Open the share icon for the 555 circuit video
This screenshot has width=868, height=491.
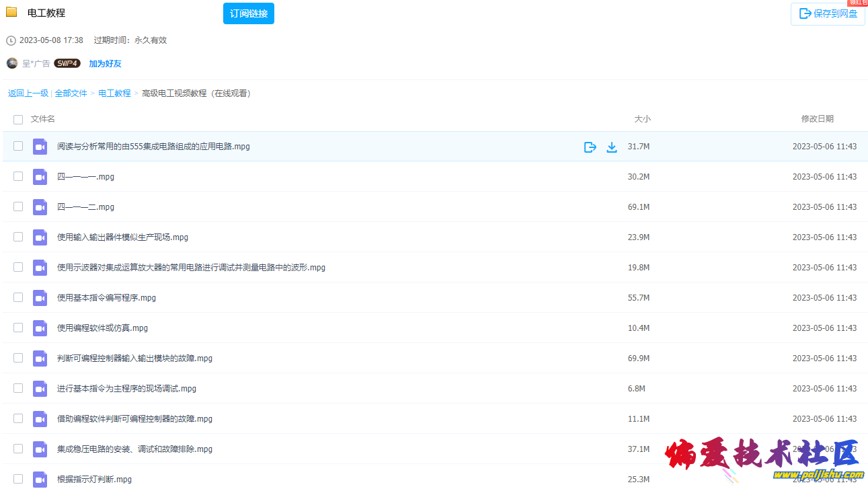[590, 147]
